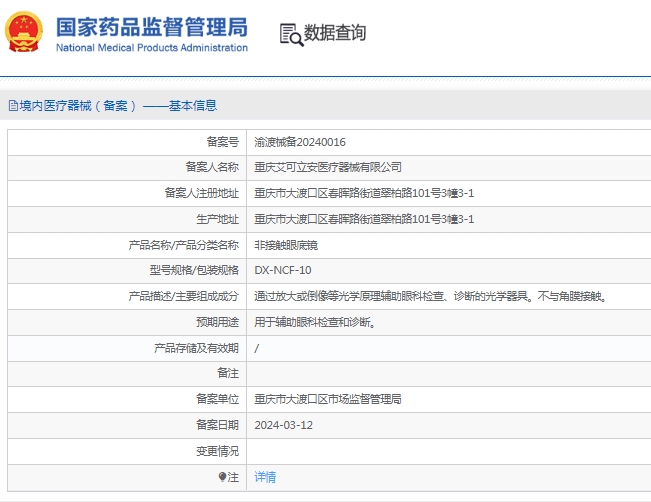Select the filing date 2024-03-12
This screenshot has width=651, height=502.
284,425
